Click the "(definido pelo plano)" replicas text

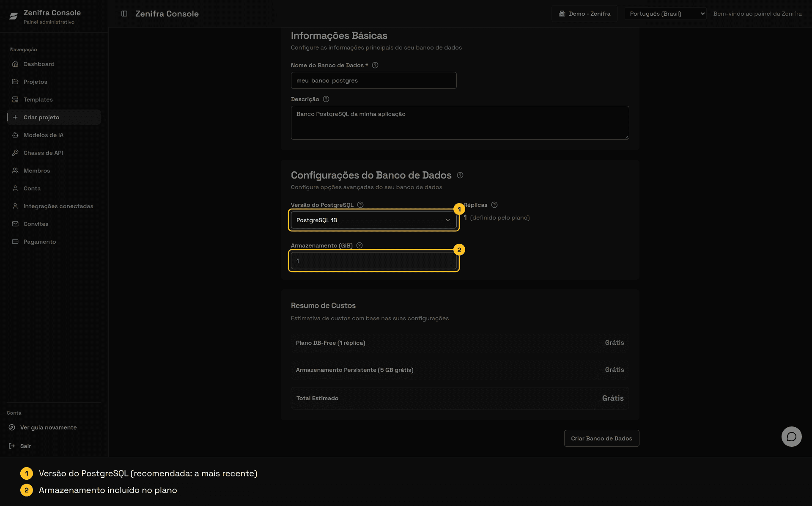coord(499,217)
